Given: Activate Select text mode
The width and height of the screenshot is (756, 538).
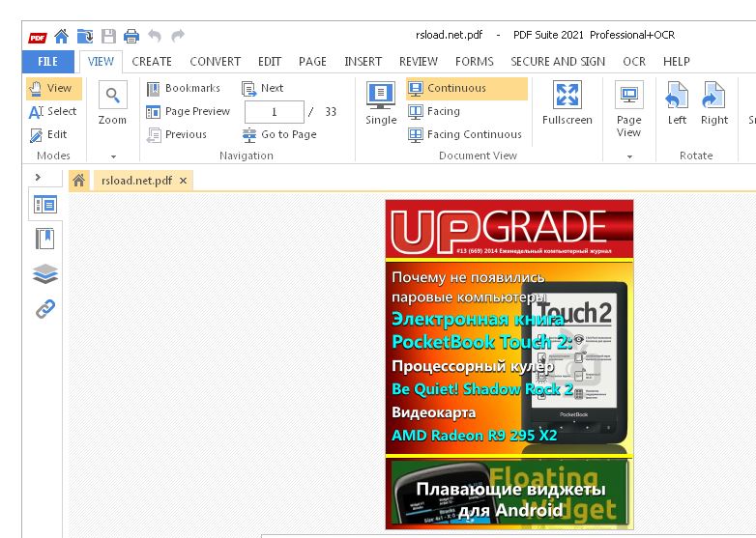Looking at the screenshot, I should click(53, 111).
